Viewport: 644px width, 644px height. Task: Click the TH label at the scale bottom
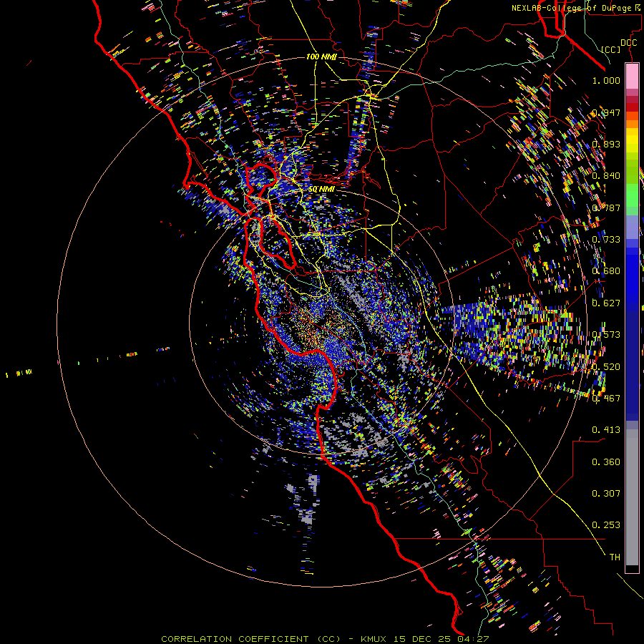[x=615, y=557]
